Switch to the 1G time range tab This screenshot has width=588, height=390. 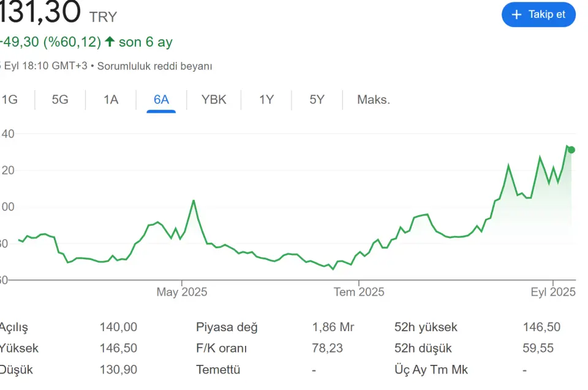click(9, 100)
